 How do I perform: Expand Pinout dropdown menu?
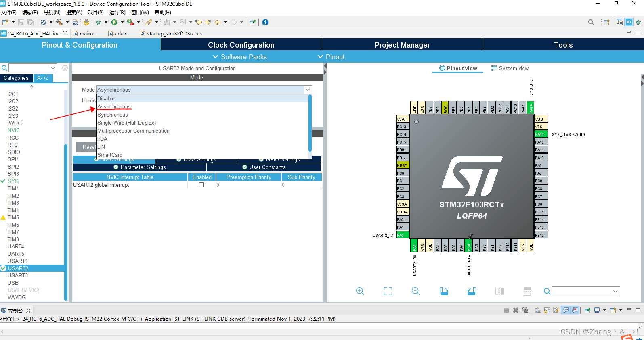click(x=331, y=57)
